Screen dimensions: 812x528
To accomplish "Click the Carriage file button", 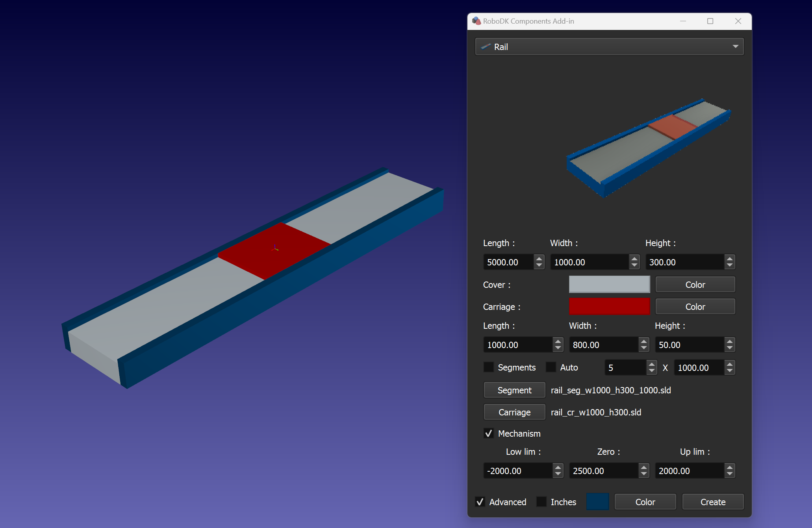I will [x=514, y=412].
